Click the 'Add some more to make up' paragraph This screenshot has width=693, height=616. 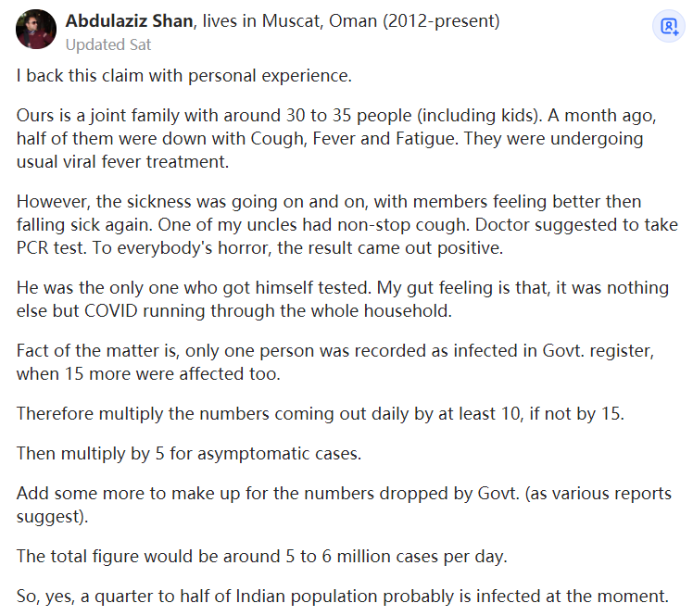pyautogui.click(x=344, y=505)
